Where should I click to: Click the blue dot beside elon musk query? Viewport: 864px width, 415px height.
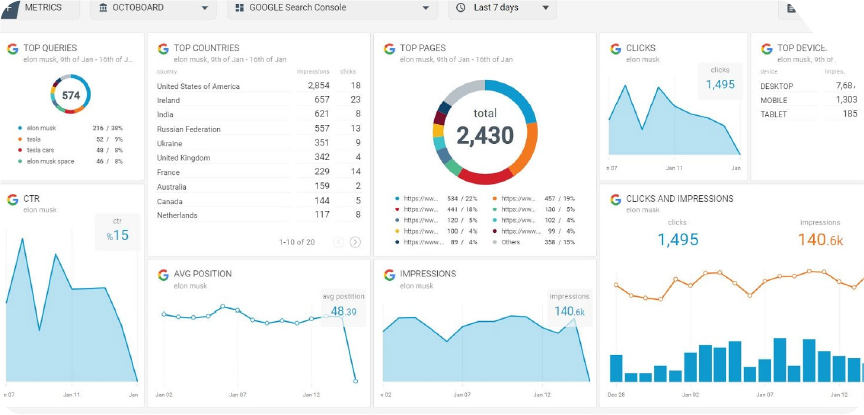click(x=20, y=128)
